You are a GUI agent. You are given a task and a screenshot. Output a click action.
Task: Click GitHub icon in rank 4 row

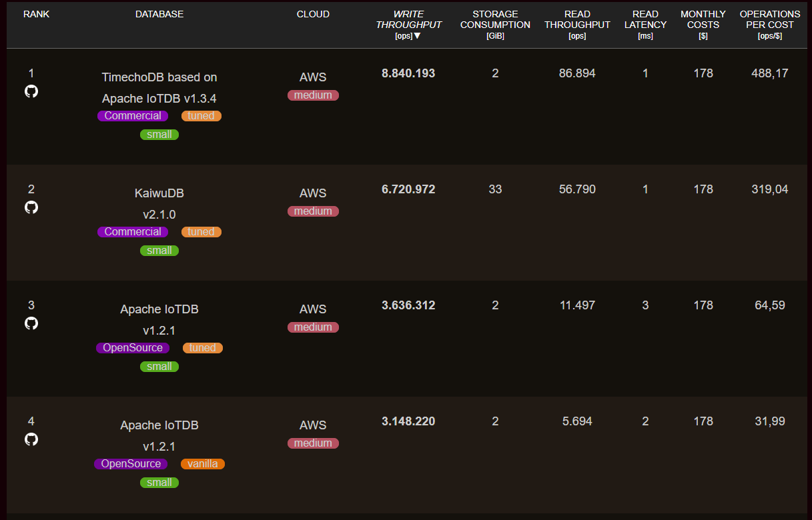pos(31,439)
